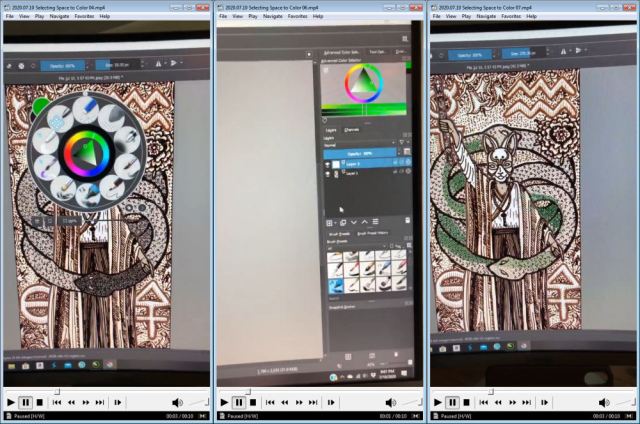Jump to previous file in Color 06.mp4 player

pos(272,402)
